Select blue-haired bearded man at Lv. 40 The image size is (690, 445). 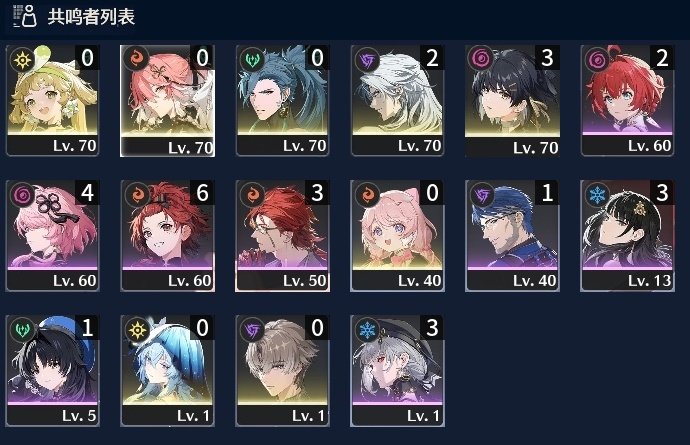[513, 235]
